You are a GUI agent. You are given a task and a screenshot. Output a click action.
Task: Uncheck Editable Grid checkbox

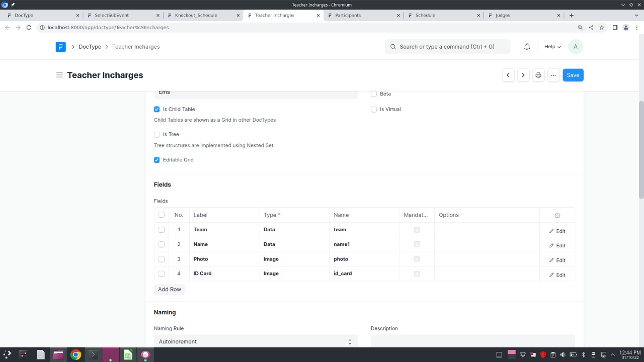pyautogui.click(x=157, y=160)
